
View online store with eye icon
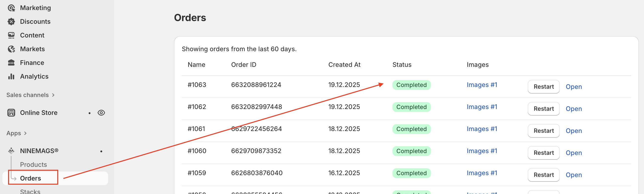point(101,113)
